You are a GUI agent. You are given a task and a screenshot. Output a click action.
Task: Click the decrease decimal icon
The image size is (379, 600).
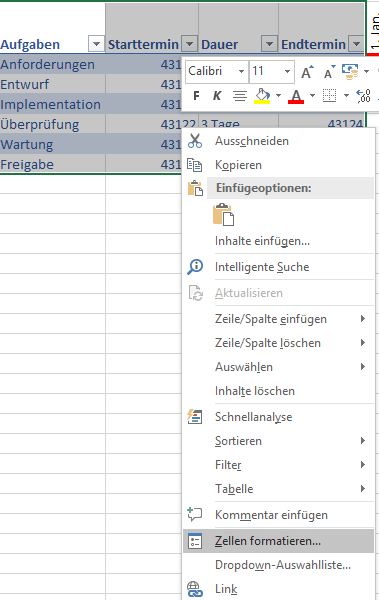pyautogui.click(x=363, y=96)
